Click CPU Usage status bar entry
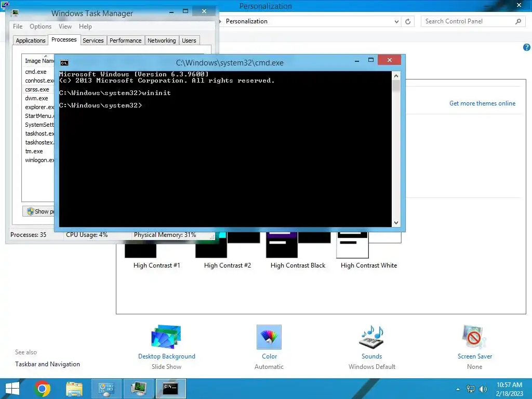 click(x=87, y=235)
